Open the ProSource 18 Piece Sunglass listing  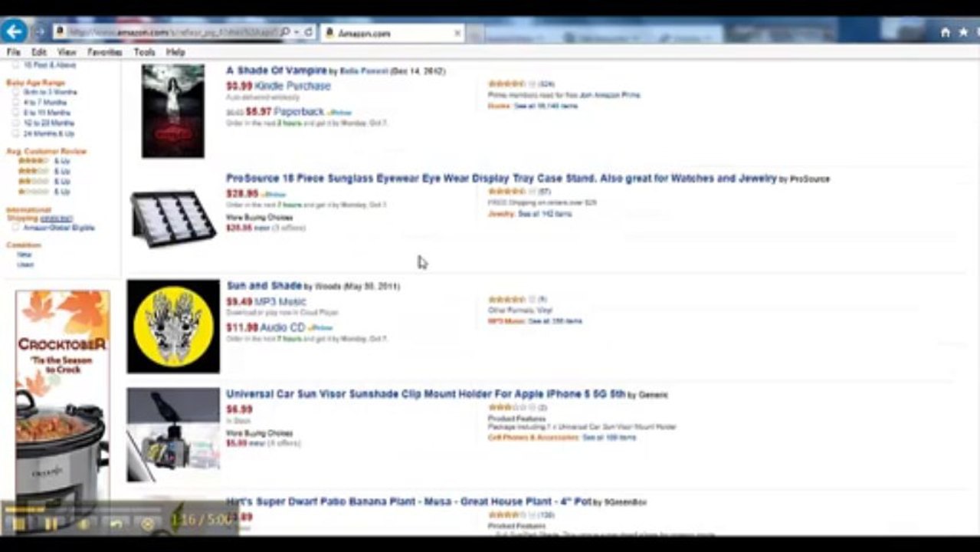pyautogui.click(x=501, y=178)
